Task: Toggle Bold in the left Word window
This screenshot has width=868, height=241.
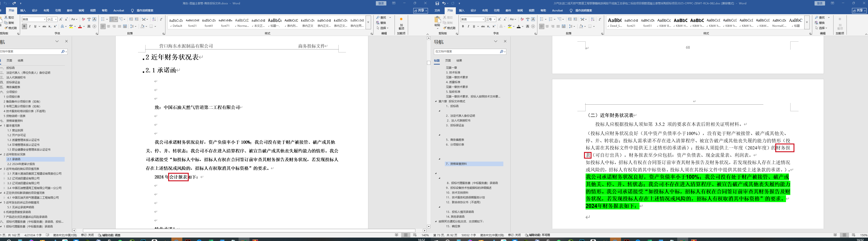Action: (24, 26)
